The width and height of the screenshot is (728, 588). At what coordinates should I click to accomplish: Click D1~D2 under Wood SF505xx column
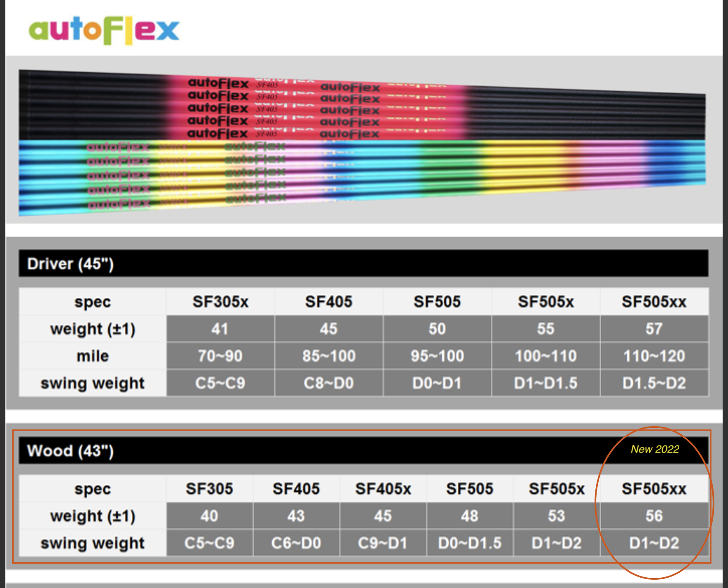tap(654, 543)
